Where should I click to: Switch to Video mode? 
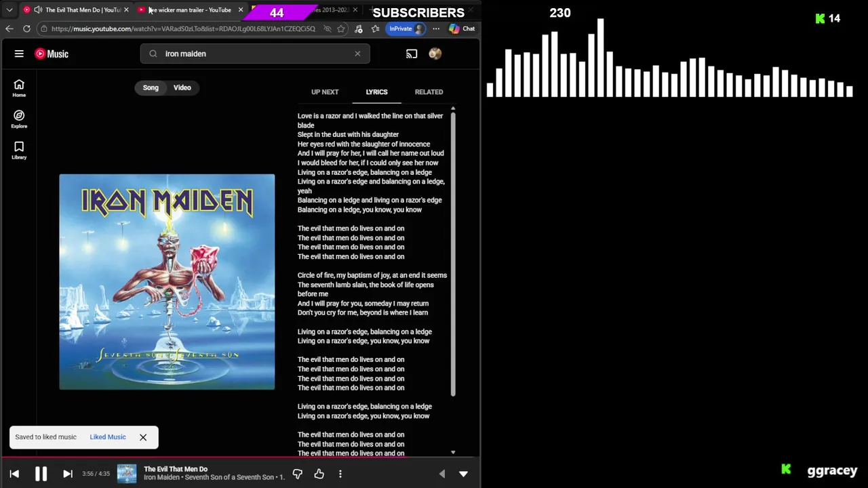click(182, 87)
